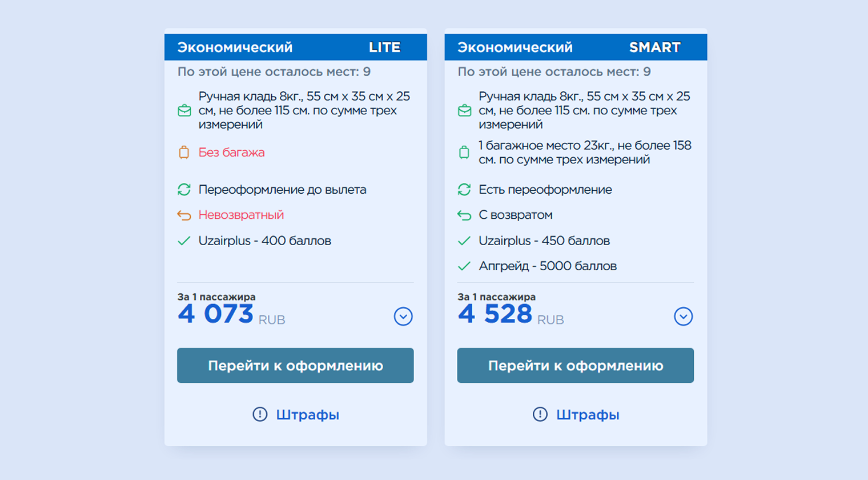Viewport: 868px width, 480px height.
Task: Click the checkmark beside Апгрейд 5000 баллов
Action: coord(464,266)
